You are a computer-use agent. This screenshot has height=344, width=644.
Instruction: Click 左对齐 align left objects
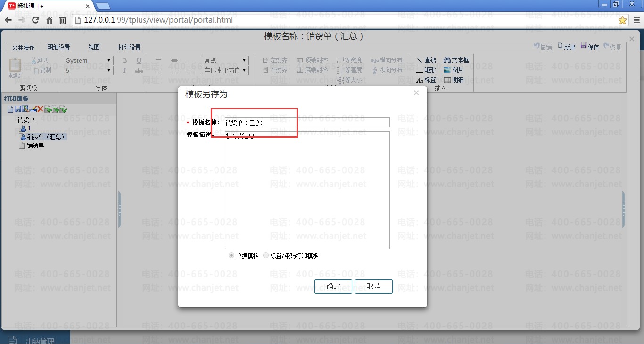pyautogui.click(x=275, y=60)
